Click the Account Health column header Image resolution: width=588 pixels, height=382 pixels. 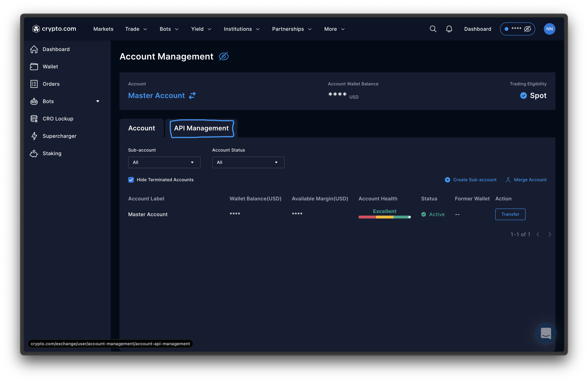click(x=378, y=199)
